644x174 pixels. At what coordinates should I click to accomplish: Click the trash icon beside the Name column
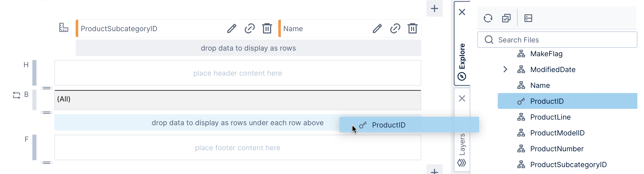point(412,29)
